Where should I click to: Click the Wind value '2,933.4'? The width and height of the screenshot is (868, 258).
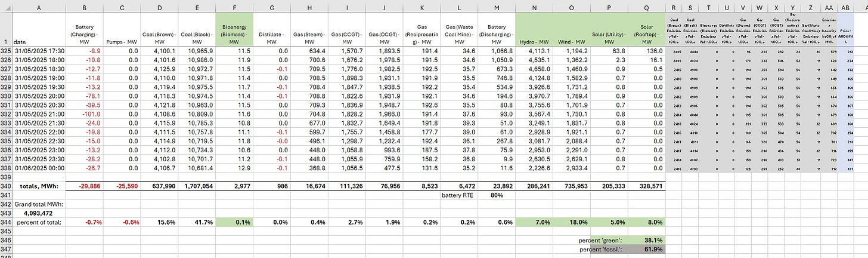pyautogui.click(x=572, y=169)
